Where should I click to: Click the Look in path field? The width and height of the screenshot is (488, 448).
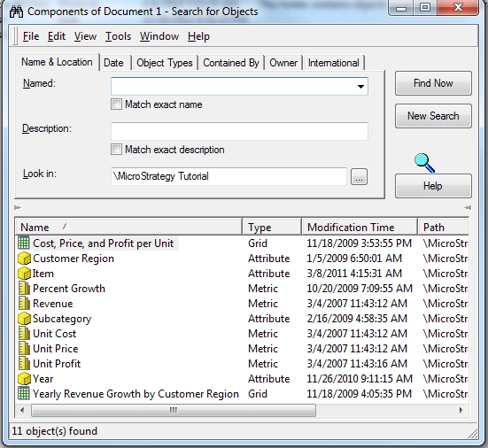(229, 176)
